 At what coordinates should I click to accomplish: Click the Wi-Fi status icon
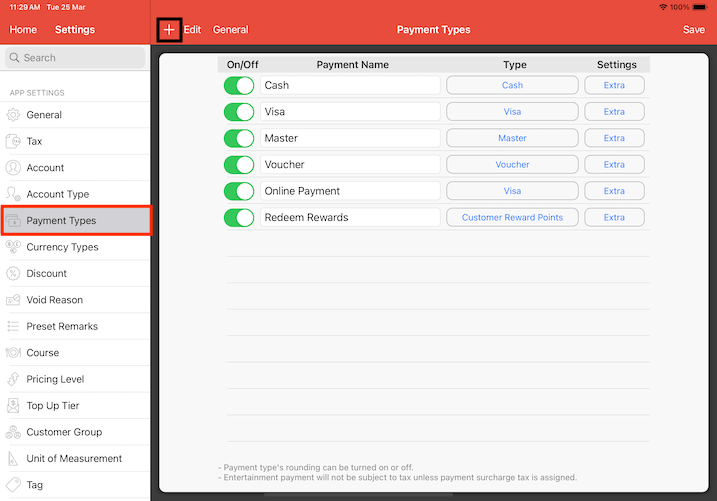pyautogui.click(x=663, y=7)
